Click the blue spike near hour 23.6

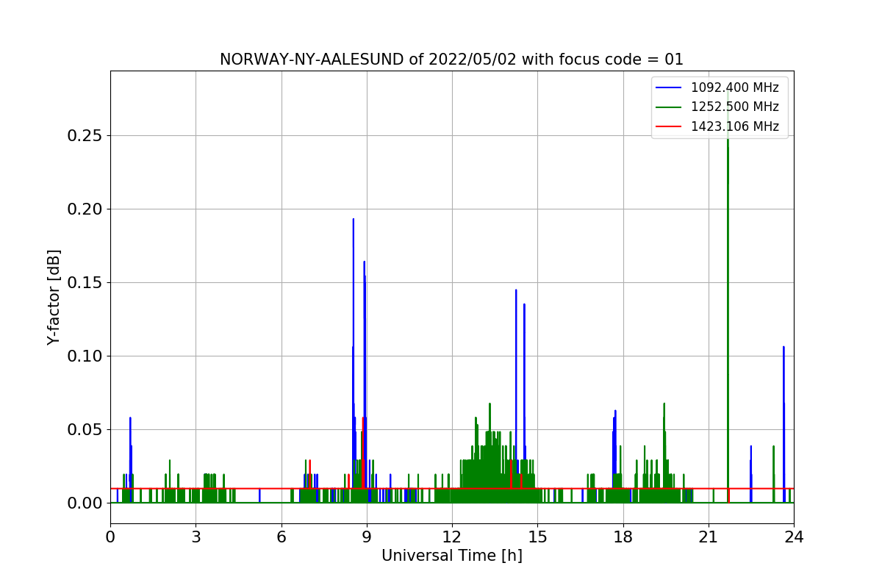(784, 423)
